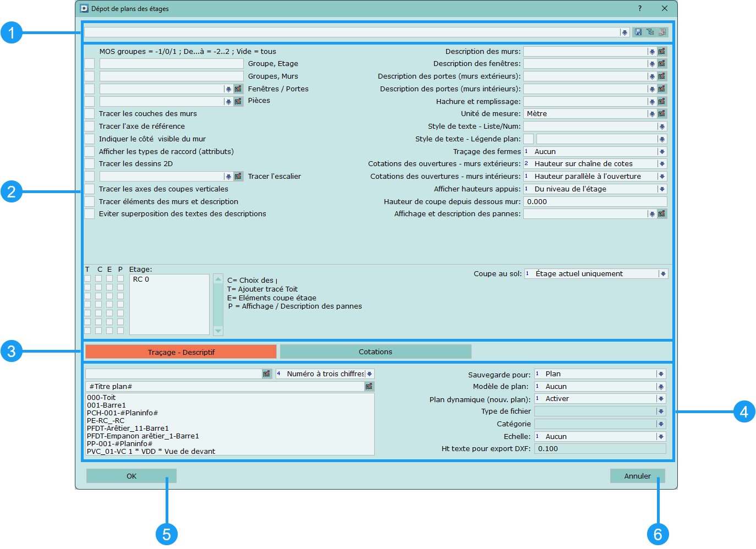Click the save (floppy disk) icon

pyautogui.click(x=638, y=32)
